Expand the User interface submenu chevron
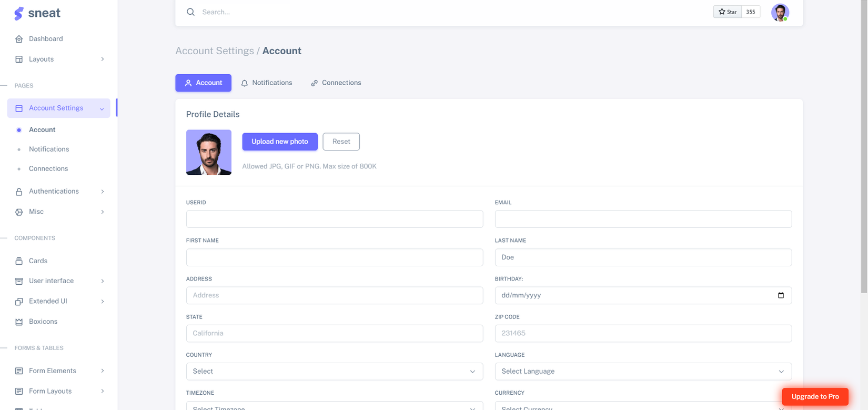The width and height of the screenshot is (868, 410). 103,281
